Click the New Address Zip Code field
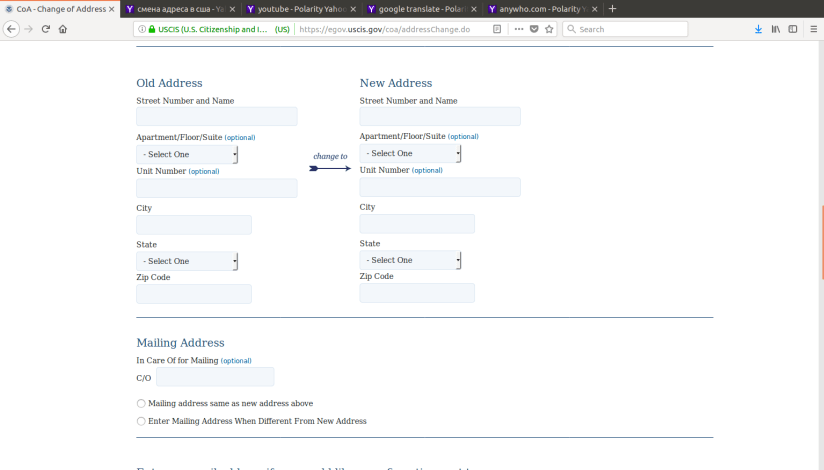The width and height of the screenshot is (824, 470). [x=417, y=293]
